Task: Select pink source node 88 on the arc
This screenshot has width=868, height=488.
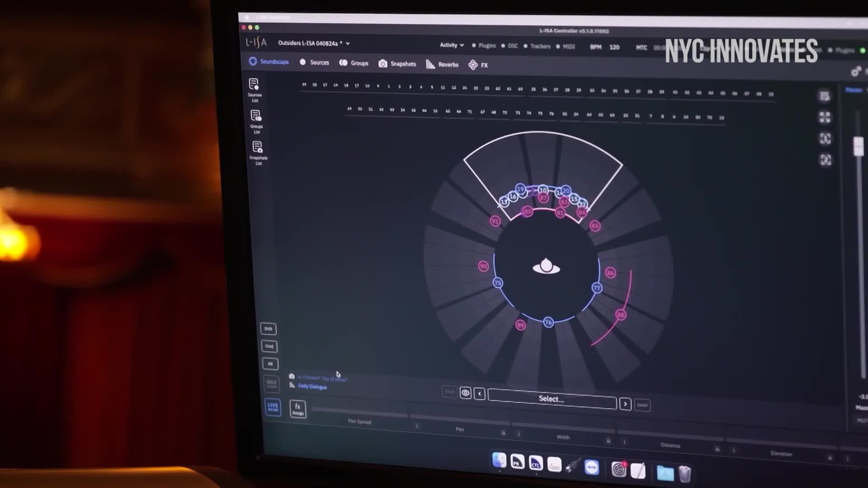Action: (x=621, y=314)
